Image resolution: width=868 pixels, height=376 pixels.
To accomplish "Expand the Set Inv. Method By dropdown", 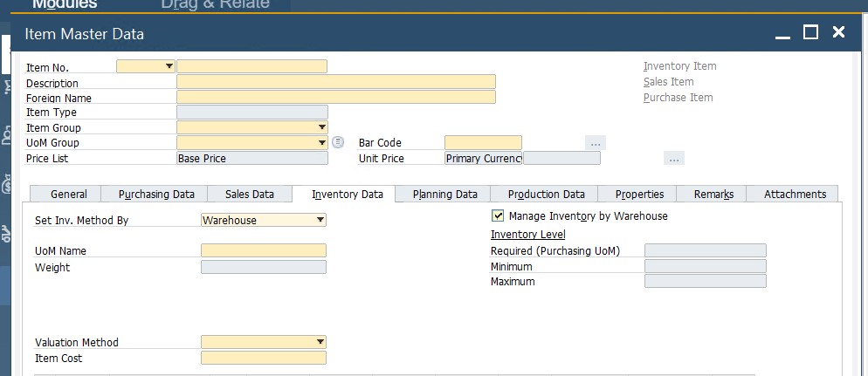I will coord(320,220).
